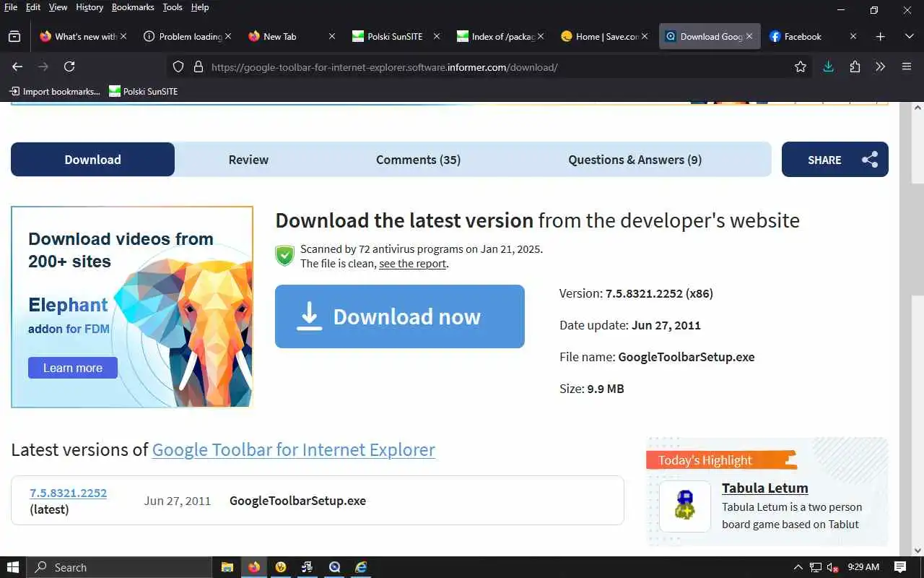List all tabs via the dropdown arrow
924x578 pixels.
click(909, 36)
